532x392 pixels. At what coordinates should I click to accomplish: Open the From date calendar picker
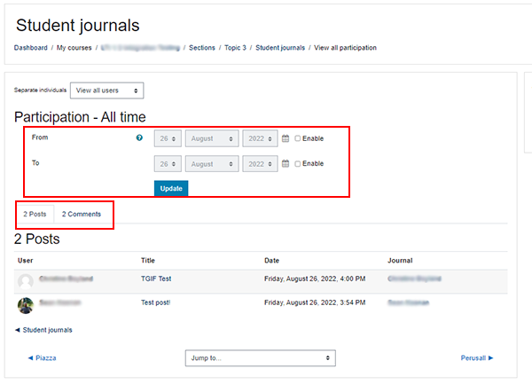tap(286, 138)
